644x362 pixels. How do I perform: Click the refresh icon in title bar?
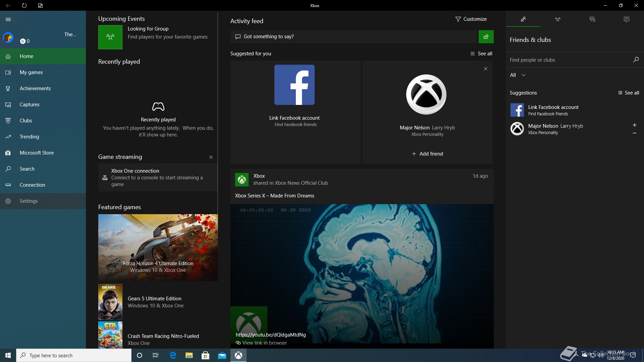point(24,5)
